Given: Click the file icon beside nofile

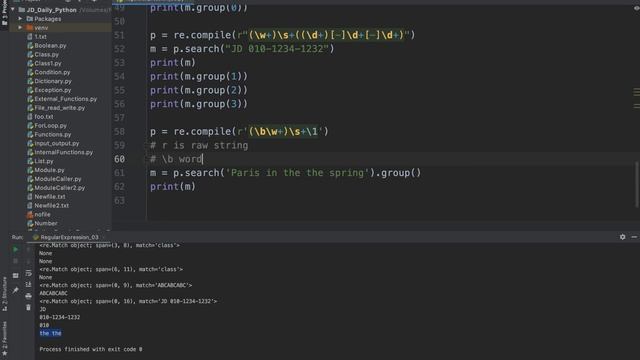Looking at the screenshot, I should [30, 214].
